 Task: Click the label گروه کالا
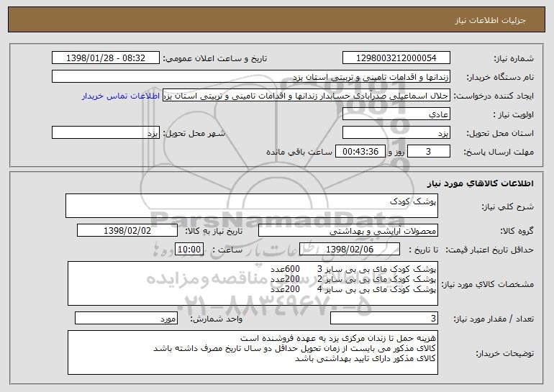coord(517,232)
